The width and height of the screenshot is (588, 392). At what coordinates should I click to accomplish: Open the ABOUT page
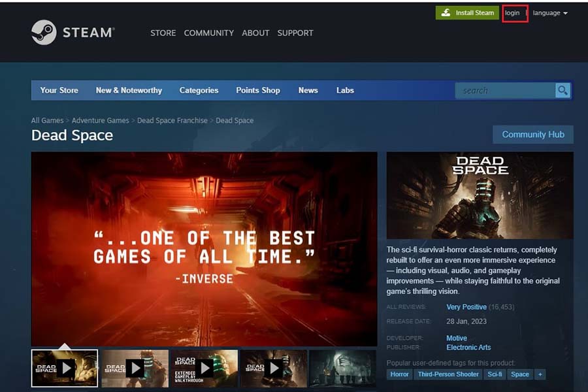coord(255,33)
